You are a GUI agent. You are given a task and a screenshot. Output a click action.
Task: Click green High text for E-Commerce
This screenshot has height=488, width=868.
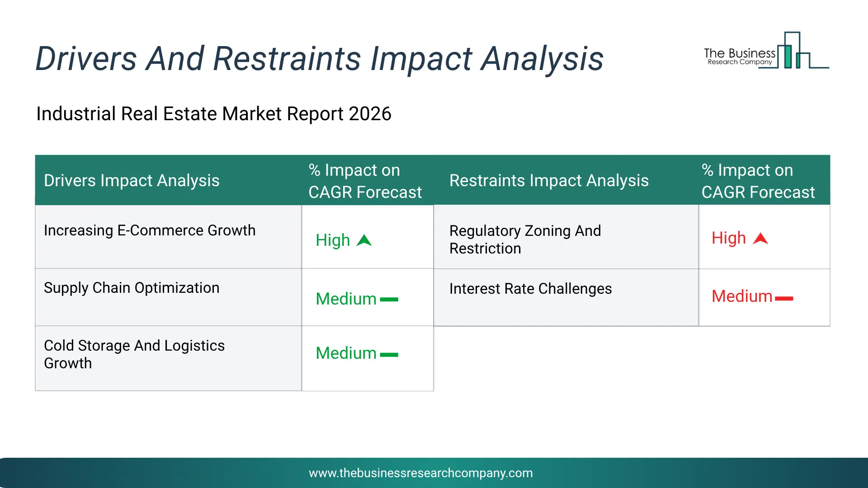(x=333, y=240)
